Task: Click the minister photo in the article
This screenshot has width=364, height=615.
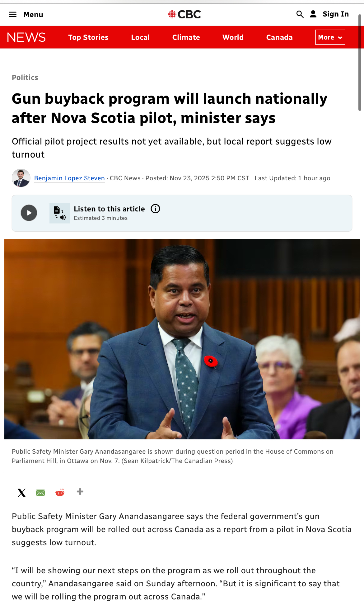Action: click(182, 339)
